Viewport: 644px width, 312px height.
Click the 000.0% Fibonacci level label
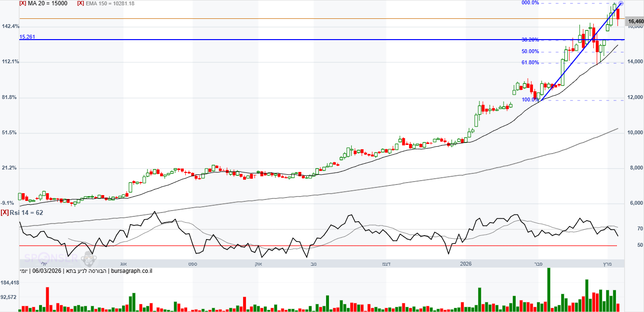tap(530, 3)
